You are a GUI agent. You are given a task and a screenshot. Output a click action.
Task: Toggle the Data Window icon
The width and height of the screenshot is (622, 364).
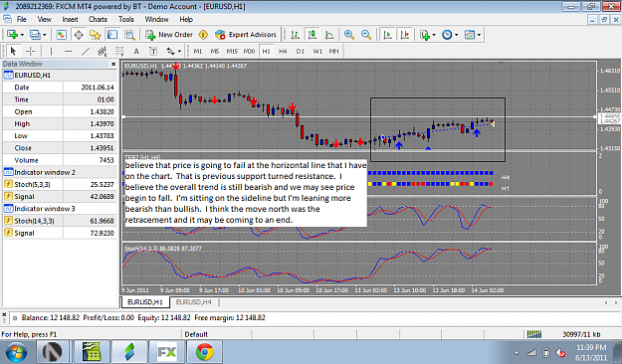(x=79, y=35)
